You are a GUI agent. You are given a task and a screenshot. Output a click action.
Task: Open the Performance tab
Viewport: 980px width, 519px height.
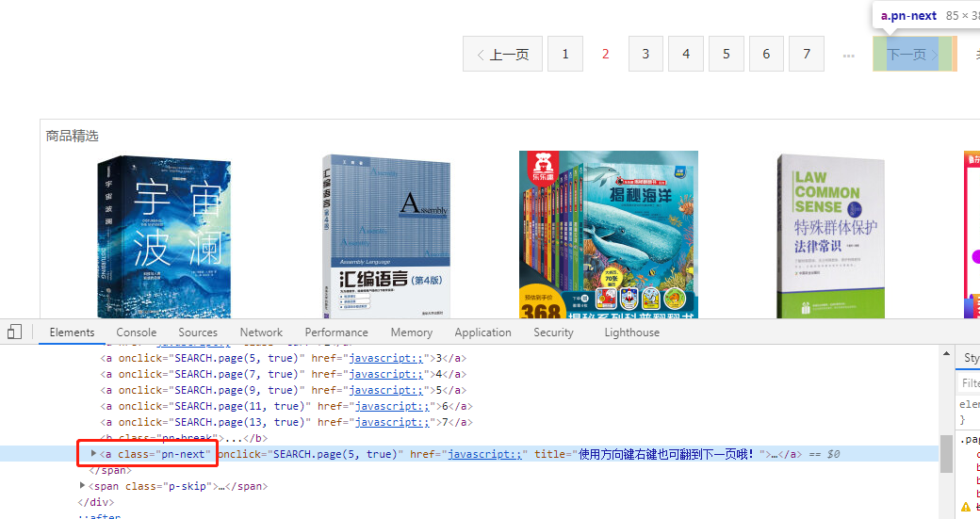(x=336, y=332)
